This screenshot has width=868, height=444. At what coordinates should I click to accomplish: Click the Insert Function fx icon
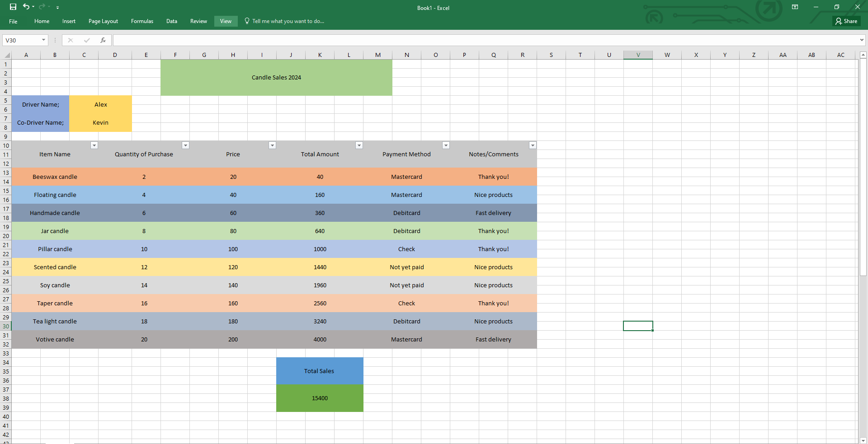click(103, 40)
